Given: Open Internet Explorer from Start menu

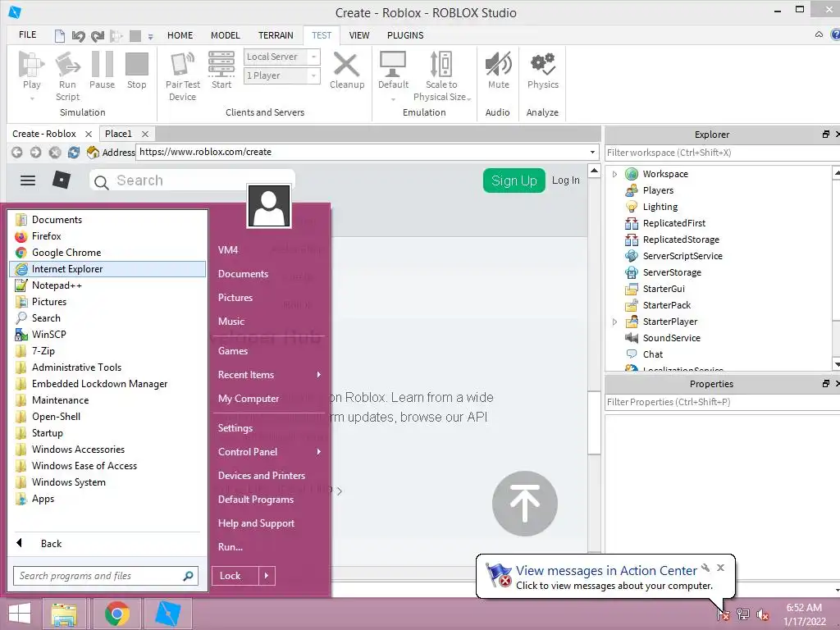Looking at the screenshot, I should pos(107,269).
